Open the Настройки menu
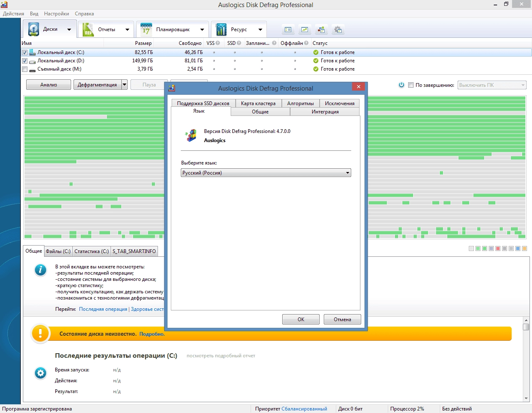 click(57, 14)
